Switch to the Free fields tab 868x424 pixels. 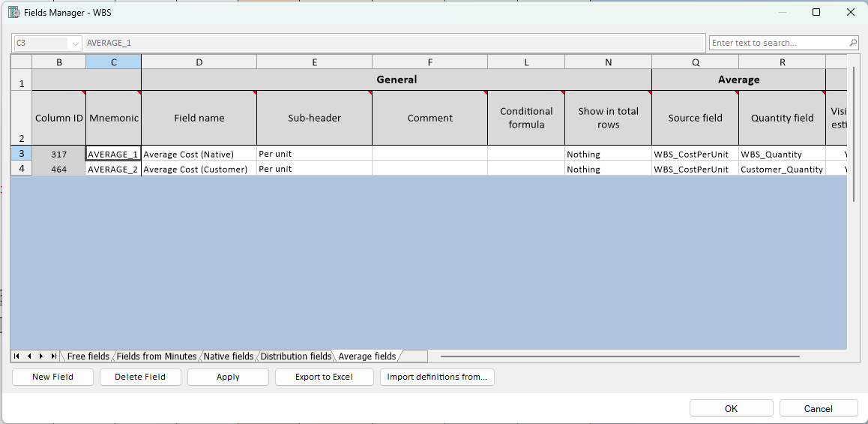point(88,356)
